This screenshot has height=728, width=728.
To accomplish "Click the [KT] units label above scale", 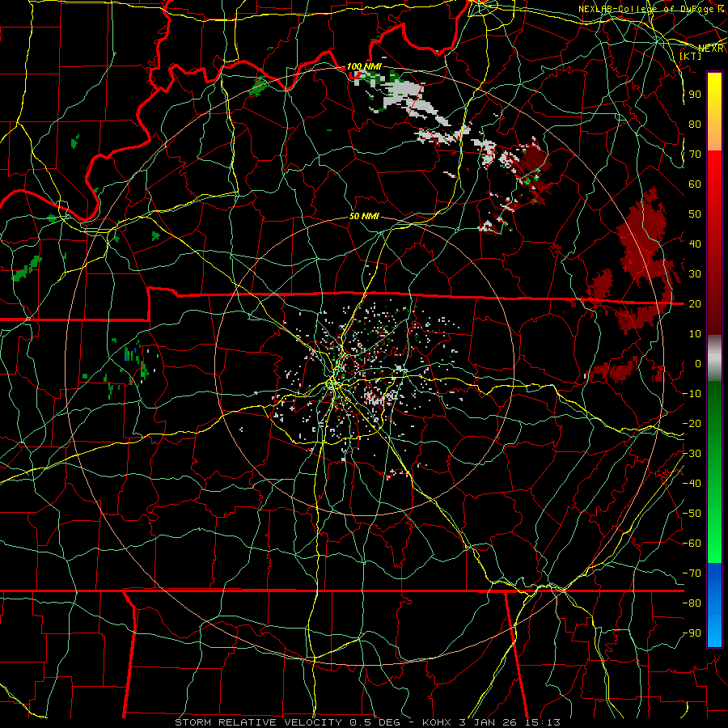I will pos(690,56).
